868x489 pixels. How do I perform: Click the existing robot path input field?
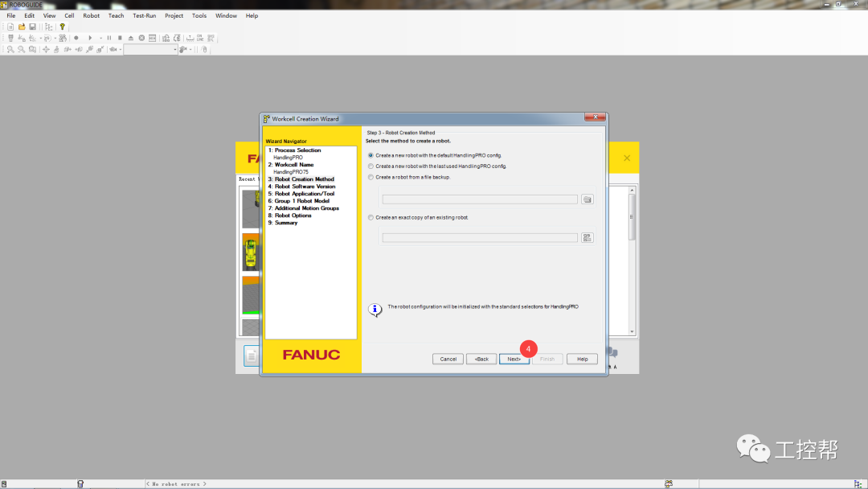(x=480, y=237)
